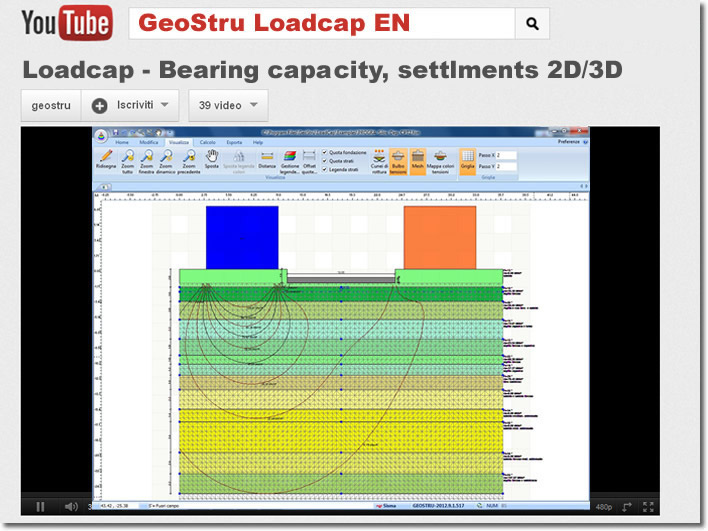Click the Passo Y input field
The height and width of the screenshot is (531, 708).
tap(506, 166)
